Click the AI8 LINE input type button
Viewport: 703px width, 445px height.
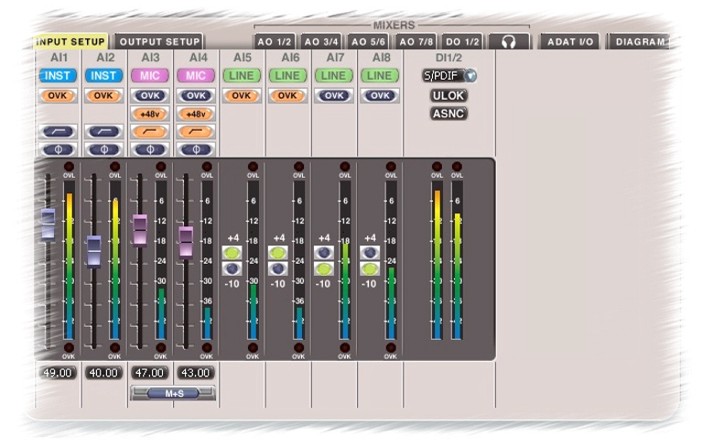coord(380,76)
